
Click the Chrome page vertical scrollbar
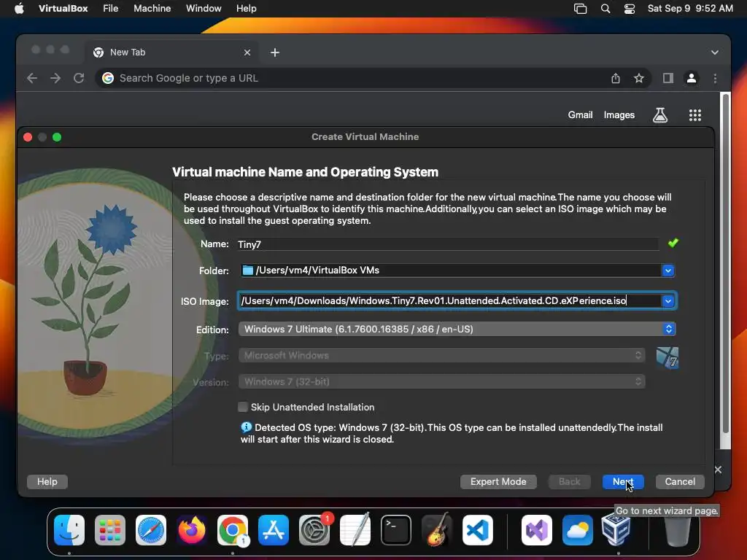(726, 262)
